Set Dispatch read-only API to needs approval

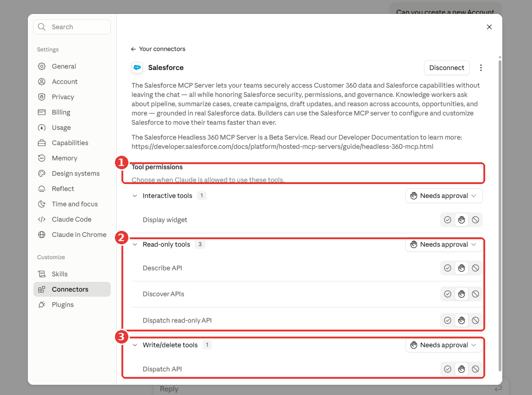click(462, 320)
